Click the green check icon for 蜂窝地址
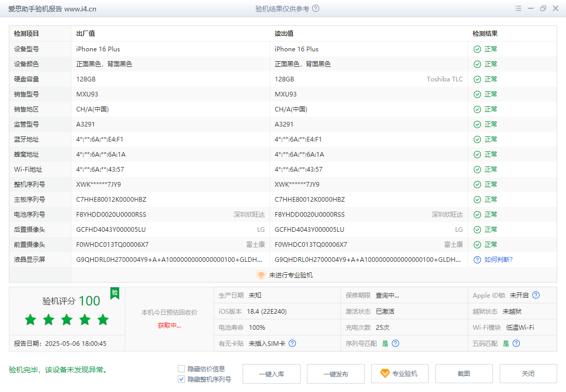 [477, 155]
